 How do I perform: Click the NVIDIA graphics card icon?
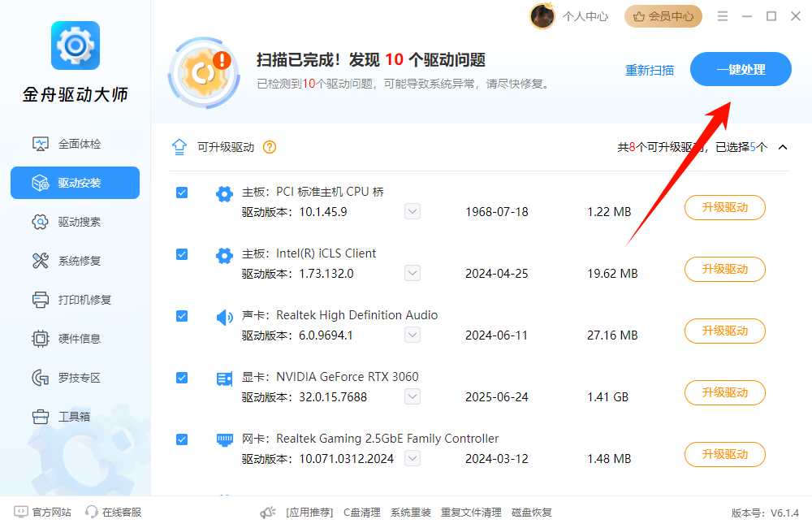224,379
